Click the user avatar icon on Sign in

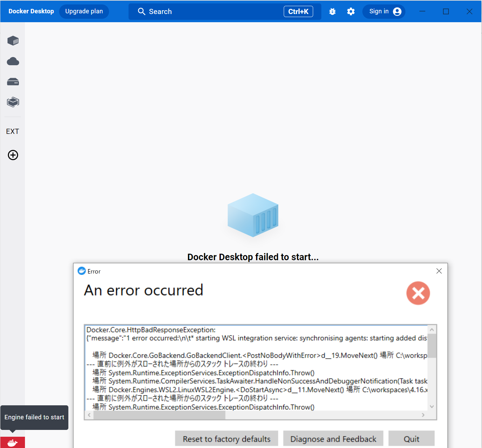point(397,12)
